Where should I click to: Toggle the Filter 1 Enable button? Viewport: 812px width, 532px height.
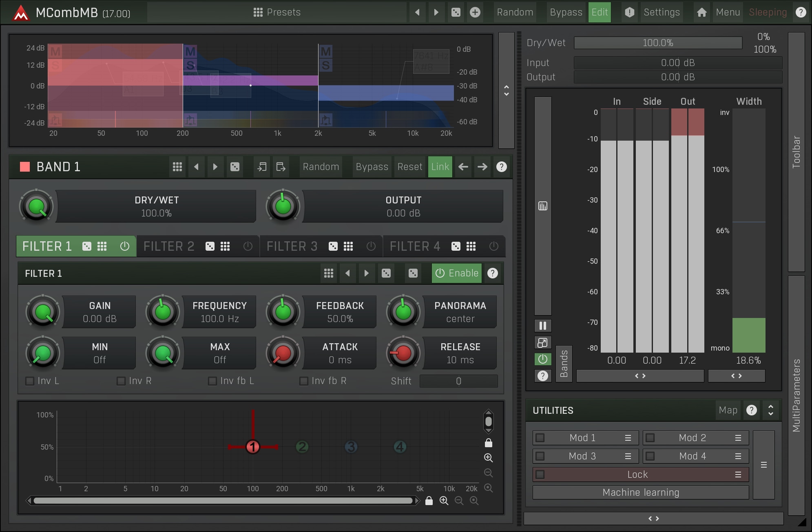click(456, 273)
